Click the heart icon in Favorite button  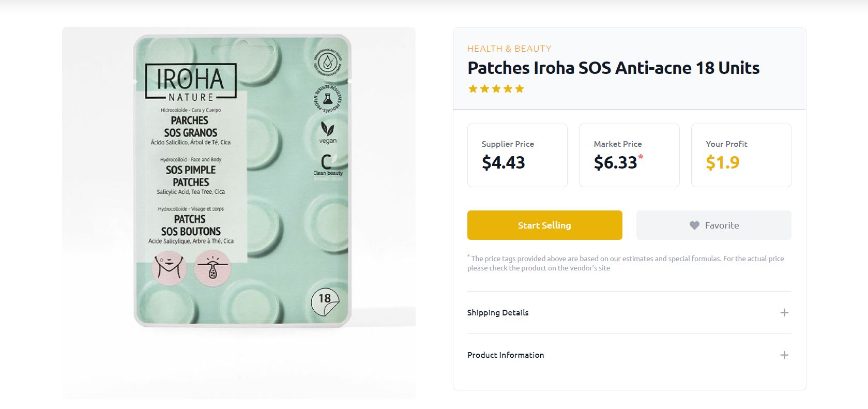click(694, 225)
